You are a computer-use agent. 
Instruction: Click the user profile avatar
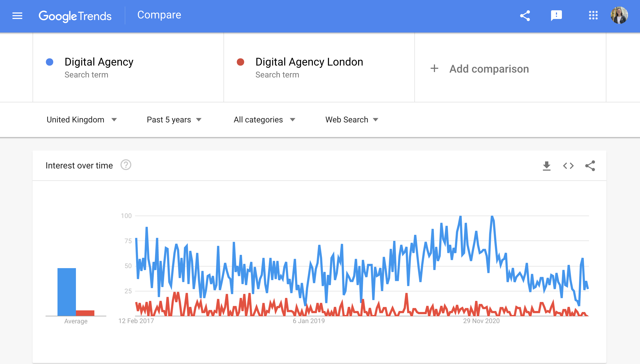pos(619,15)
